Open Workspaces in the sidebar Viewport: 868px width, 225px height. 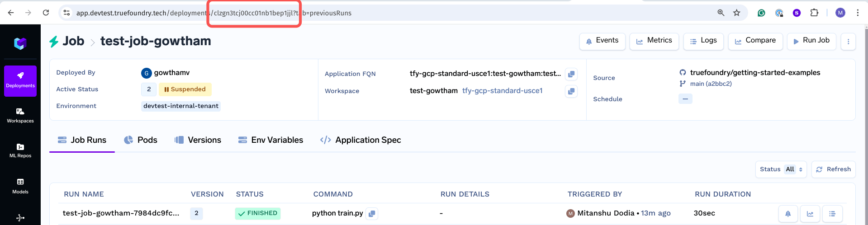coord(20,116)
